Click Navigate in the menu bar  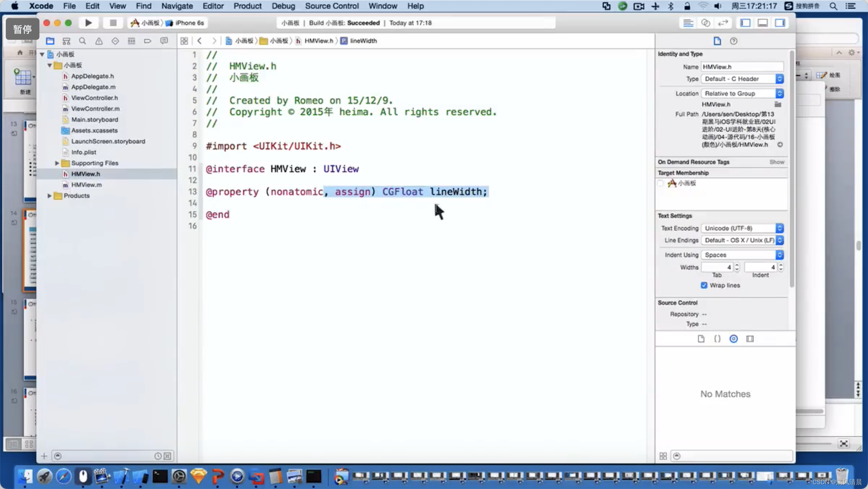click(x=176, y=5)
